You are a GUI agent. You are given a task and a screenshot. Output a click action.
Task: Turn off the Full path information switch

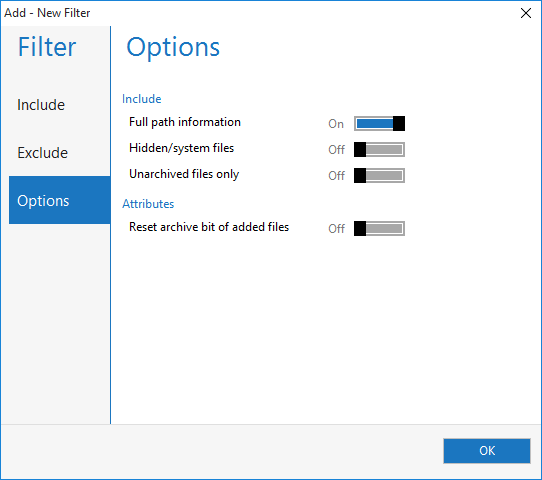click(x=379, y=123)
